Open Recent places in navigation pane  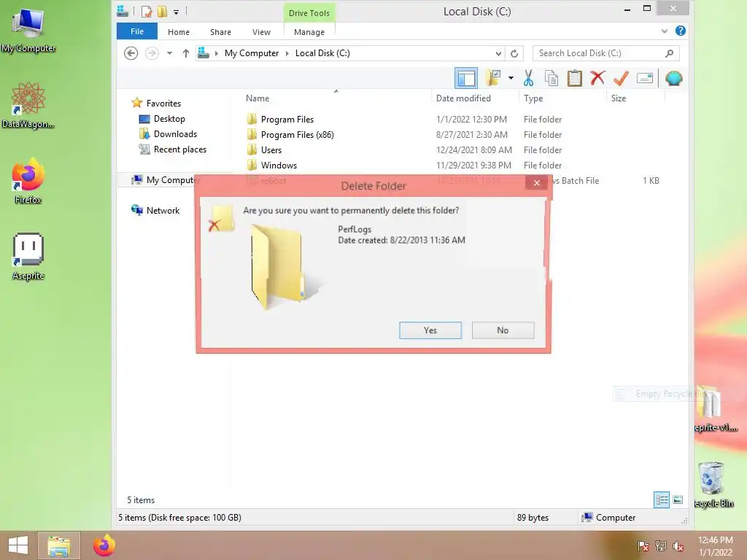coord(179,149)
